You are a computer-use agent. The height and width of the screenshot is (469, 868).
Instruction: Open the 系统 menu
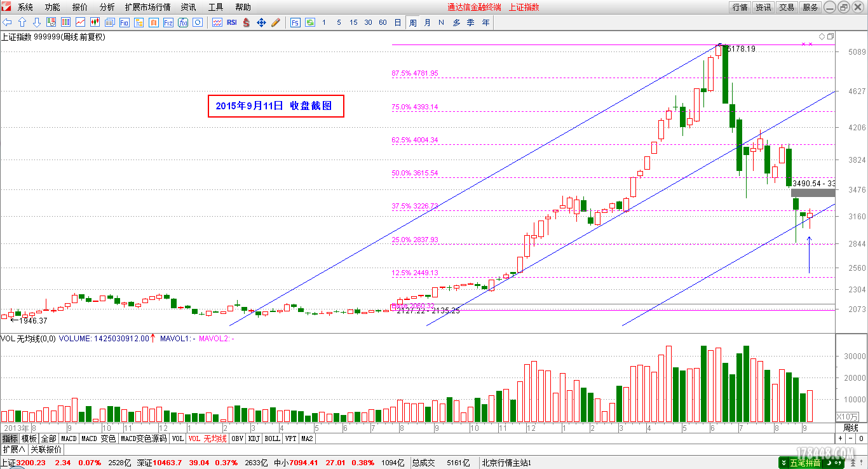point(25,8)
